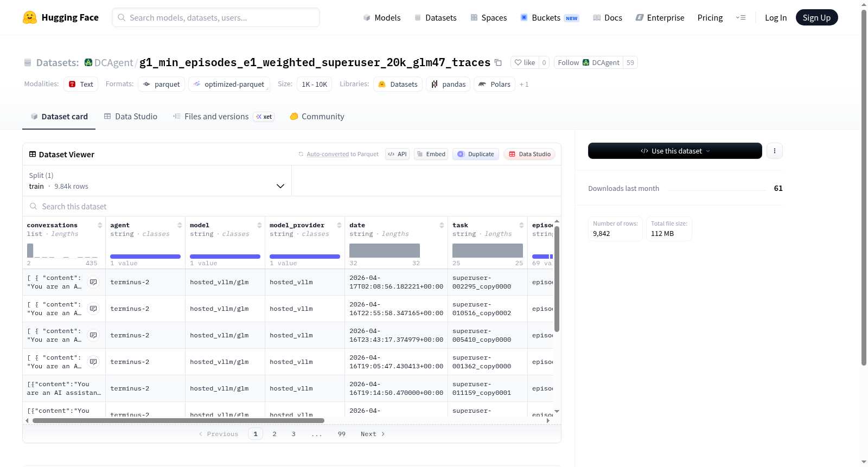Screen dimensions: 868x467
Task: Open the Buckets menu item
Action: 550,17
